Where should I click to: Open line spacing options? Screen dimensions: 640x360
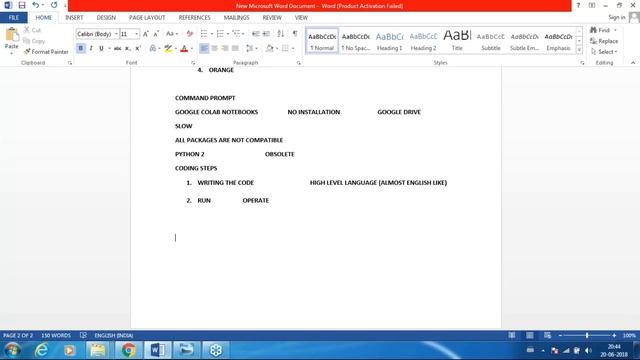pos(251,49)
